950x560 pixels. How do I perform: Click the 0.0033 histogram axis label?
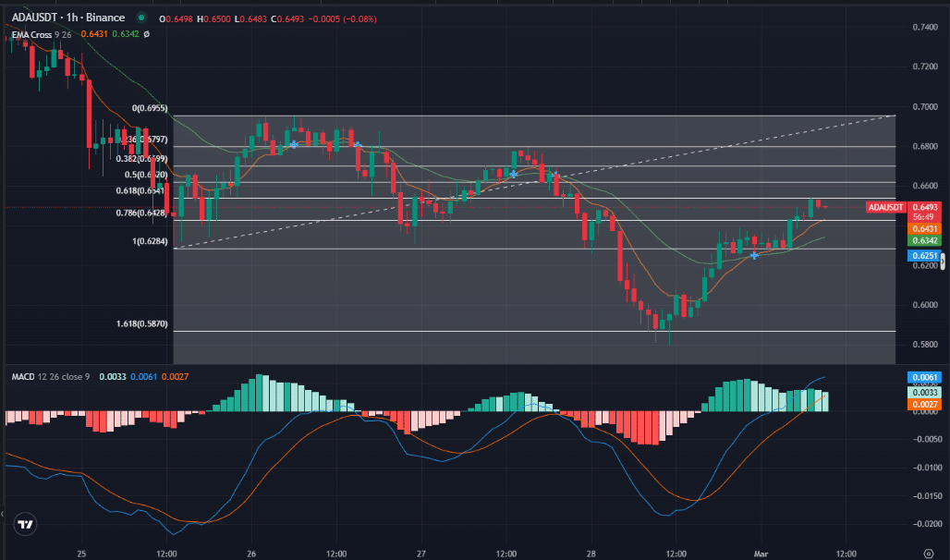click(924, 392)
